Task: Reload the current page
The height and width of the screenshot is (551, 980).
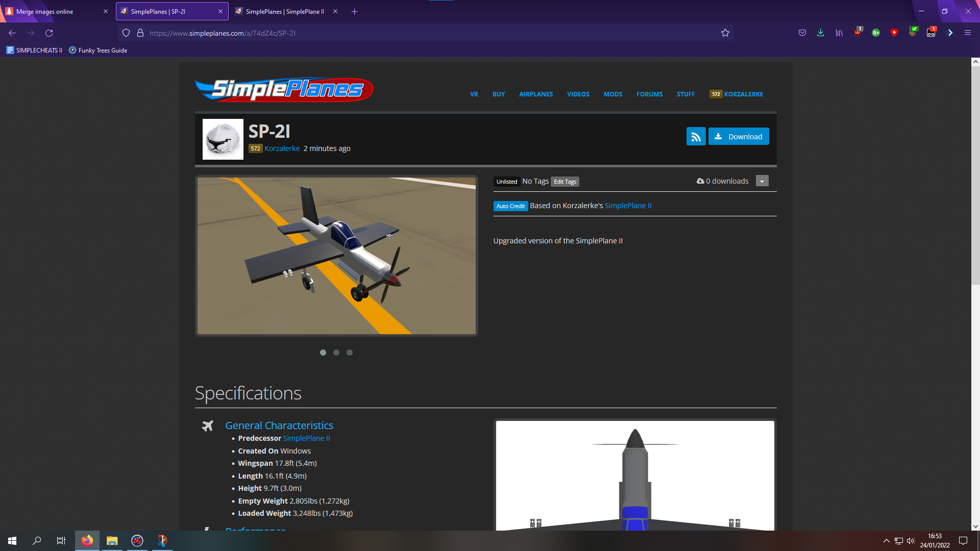Action: tap(49, 33)
